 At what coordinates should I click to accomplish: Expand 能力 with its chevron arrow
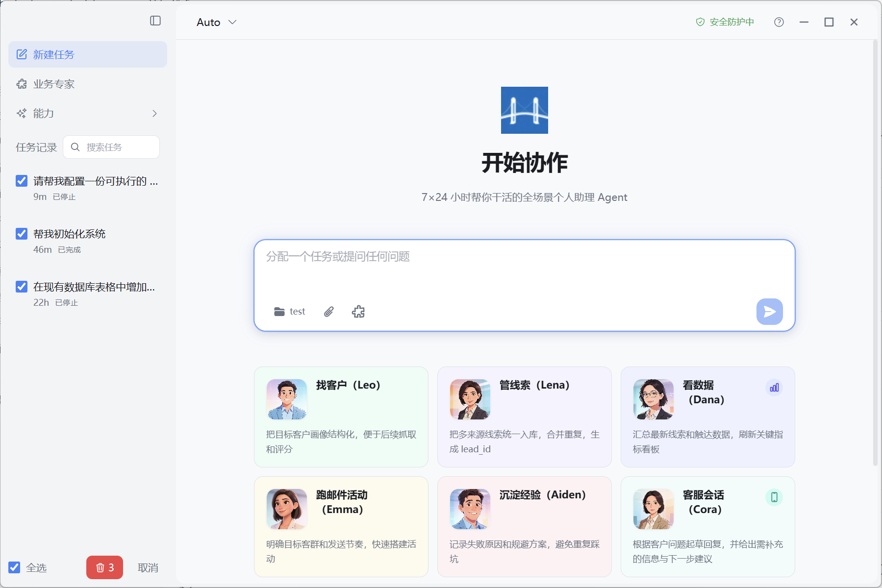point(154,113)
